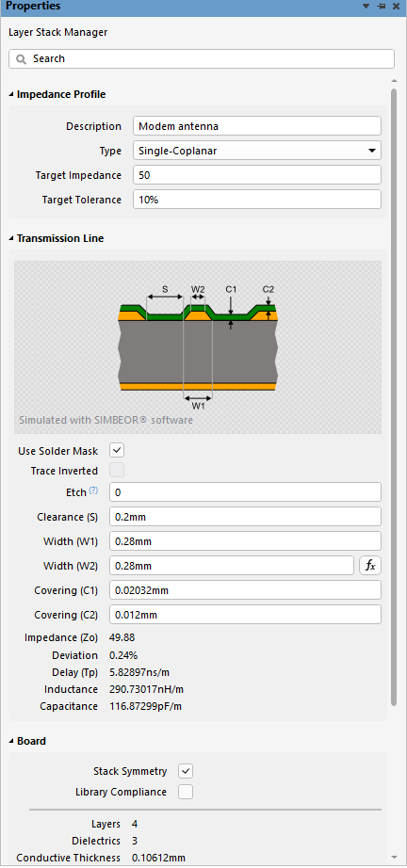Click the scrollbar down arrow
This screenshot has width=407, height=868.
394,857
